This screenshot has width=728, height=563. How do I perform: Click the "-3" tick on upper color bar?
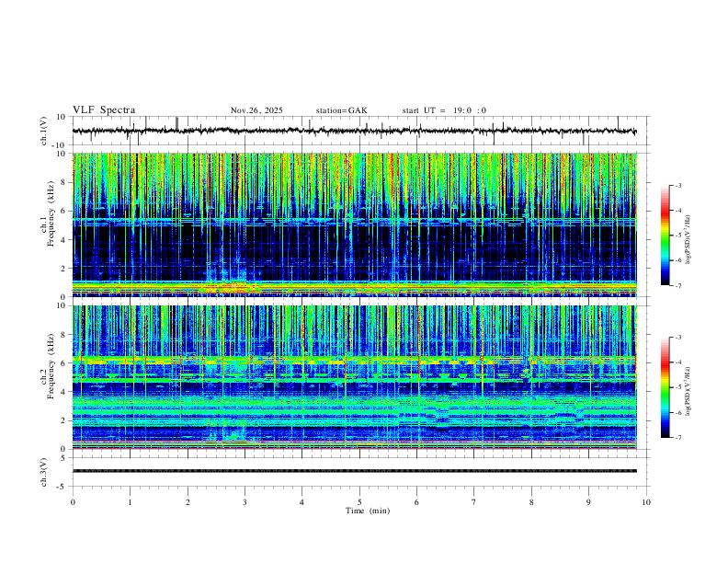pyautogui.click(x=677, y=185)
